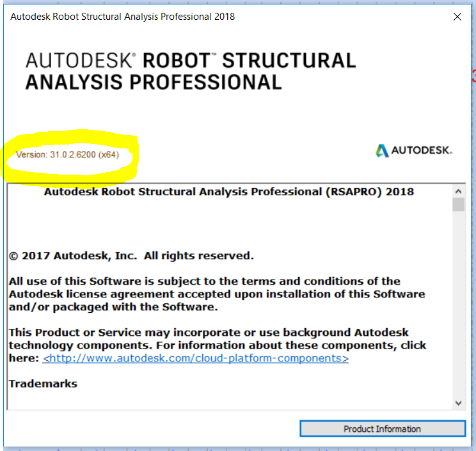The height and width of the screenshot is (451, 476).
Task: Click the bold RSAPRO 2018 heading line
Action: tap(229, 192)
